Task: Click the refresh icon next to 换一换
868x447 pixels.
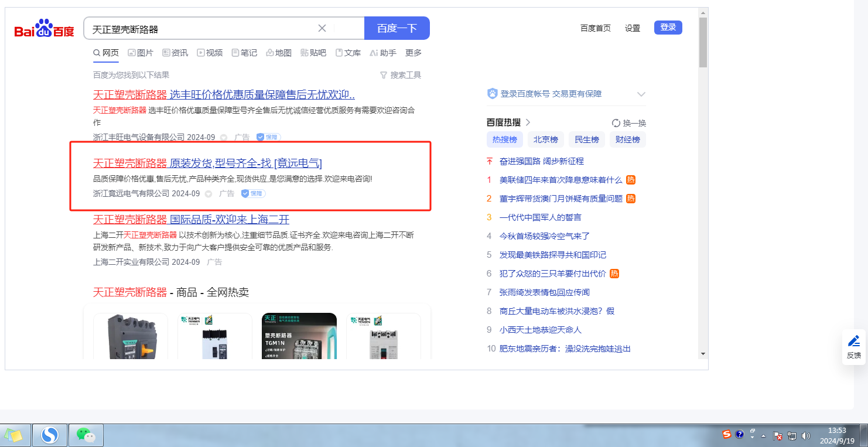Action: (616, 123)
